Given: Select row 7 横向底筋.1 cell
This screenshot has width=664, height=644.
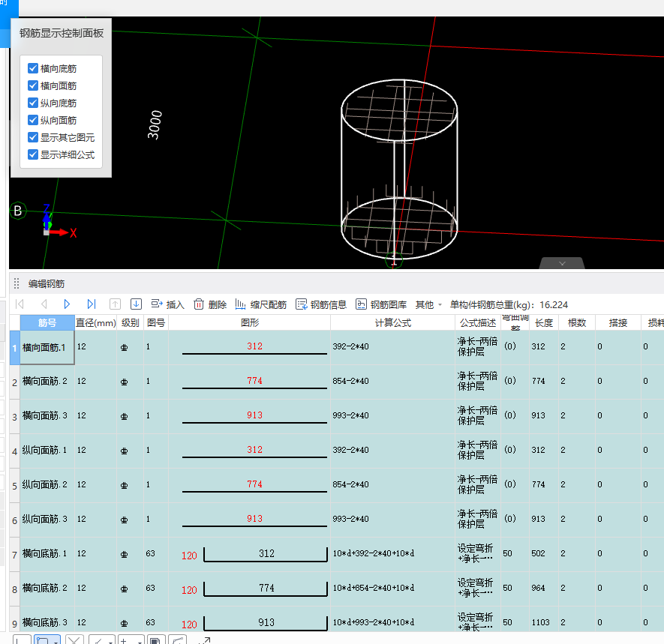Looking at the screenshot, I should pos(47,554).
